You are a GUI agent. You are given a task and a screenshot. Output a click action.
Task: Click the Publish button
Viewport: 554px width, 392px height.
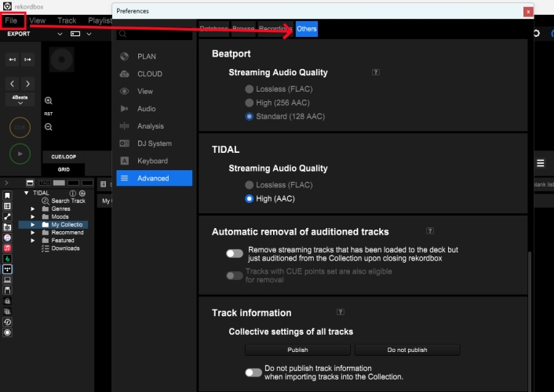coord(297,350)
